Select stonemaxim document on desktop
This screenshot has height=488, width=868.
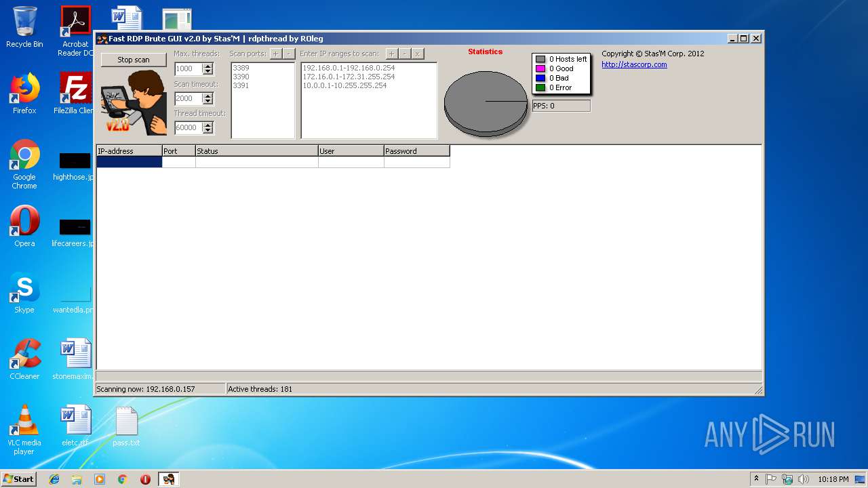(x=75, y=359)
